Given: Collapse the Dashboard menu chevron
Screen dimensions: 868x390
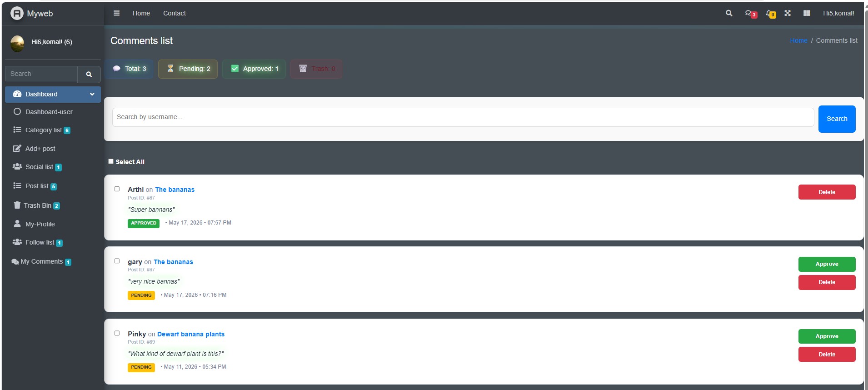Looking at the screenshot, I should tap(92, 94).
